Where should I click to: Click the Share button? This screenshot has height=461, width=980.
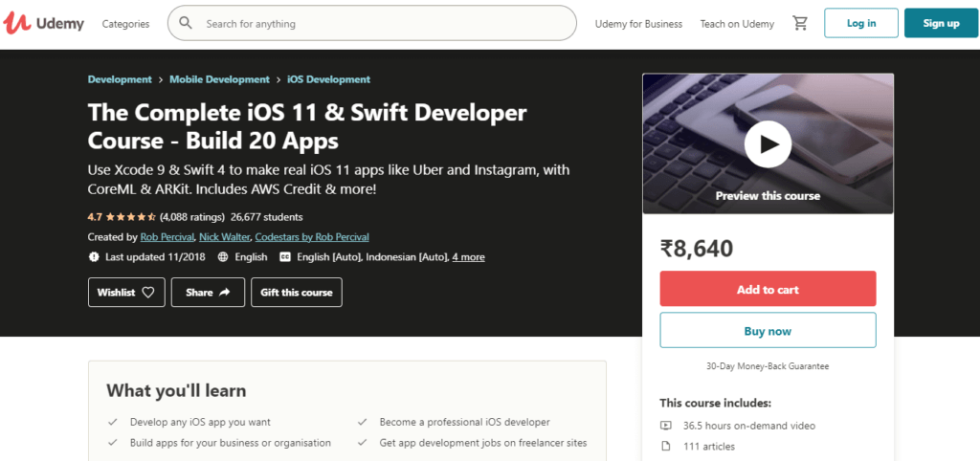tap(208, 293)
